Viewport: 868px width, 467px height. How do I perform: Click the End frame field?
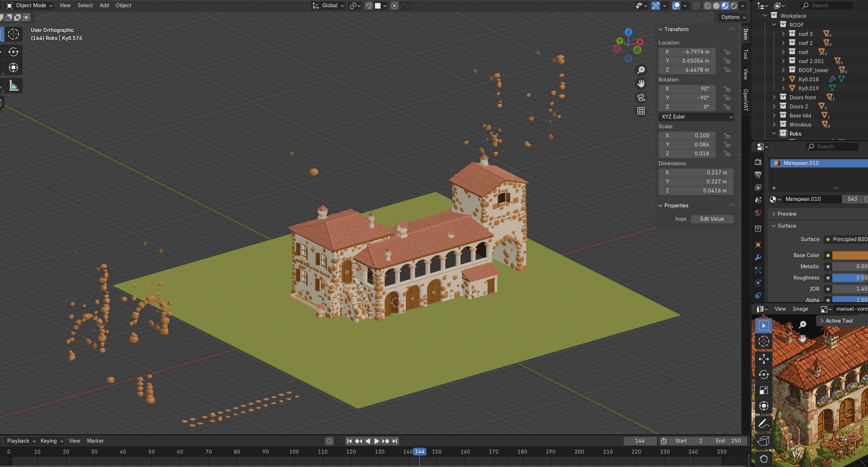(x=728, y=441)
